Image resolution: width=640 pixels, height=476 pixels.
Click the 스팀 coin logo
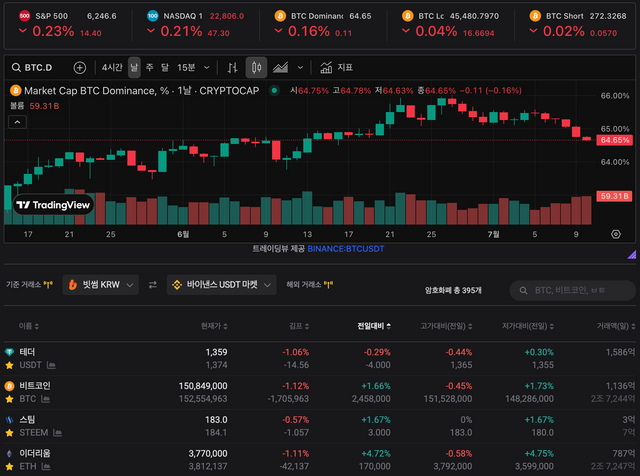pyautogui.click(x=9, y=420)
